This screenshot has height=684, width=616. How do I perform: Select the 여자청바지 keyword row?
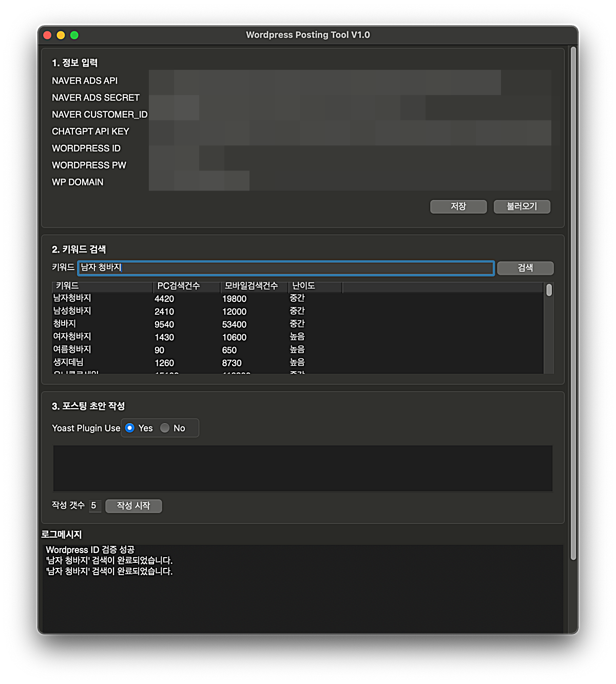click(x=72, y=337)
